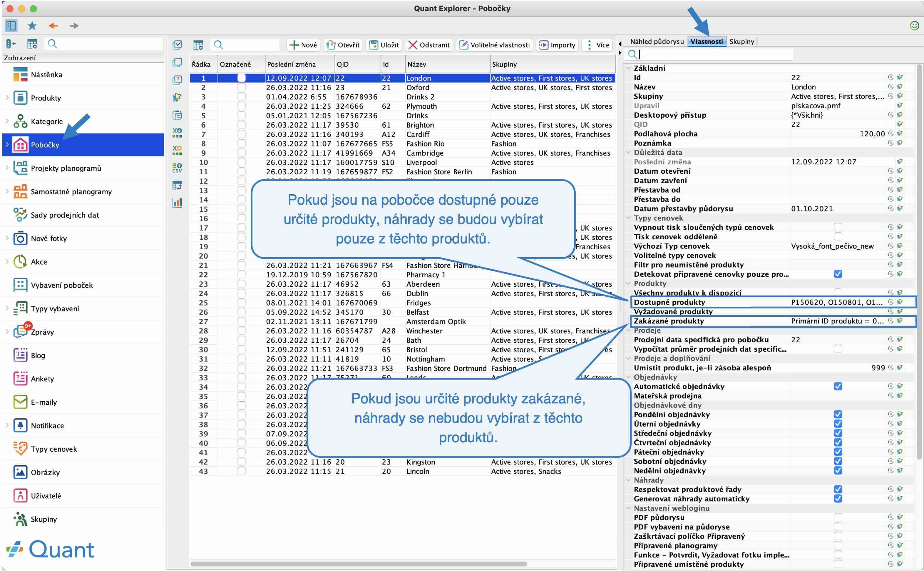
Task: Open the Skupiny people icon
Action: [x=20, y=519]
